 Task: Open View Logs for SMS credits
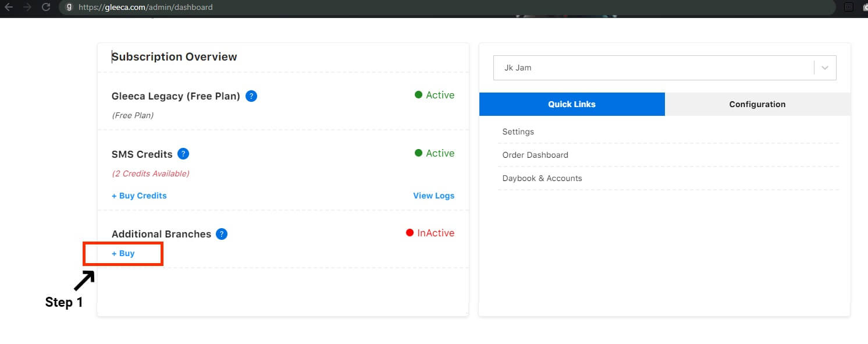(433, 196)
